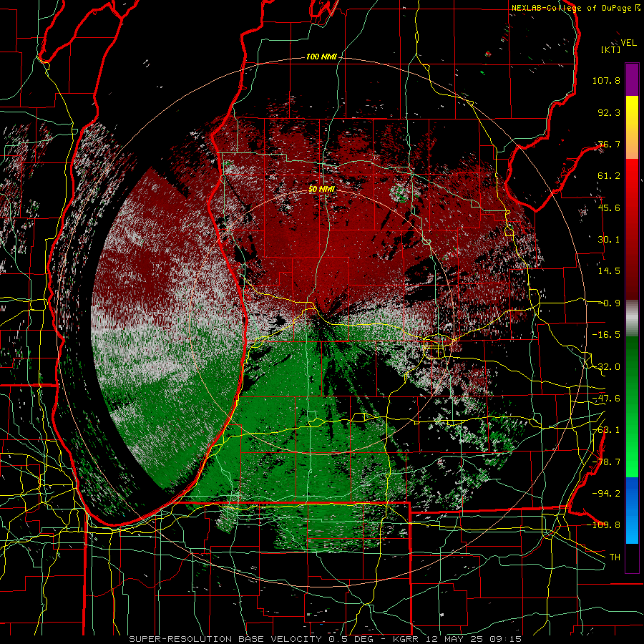Screen dimensions: 644x644
Task: Click the -16.5 value on the velocity scale
Action: [x=606, y=335]
